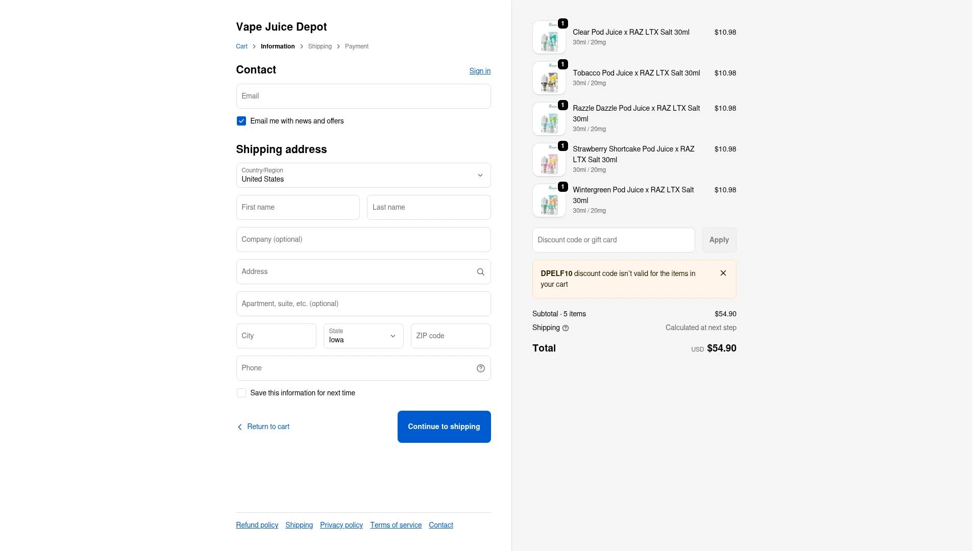Select the Shipping breadcrumb step
This screenshot has height=551, width=980.
[320, 46]
